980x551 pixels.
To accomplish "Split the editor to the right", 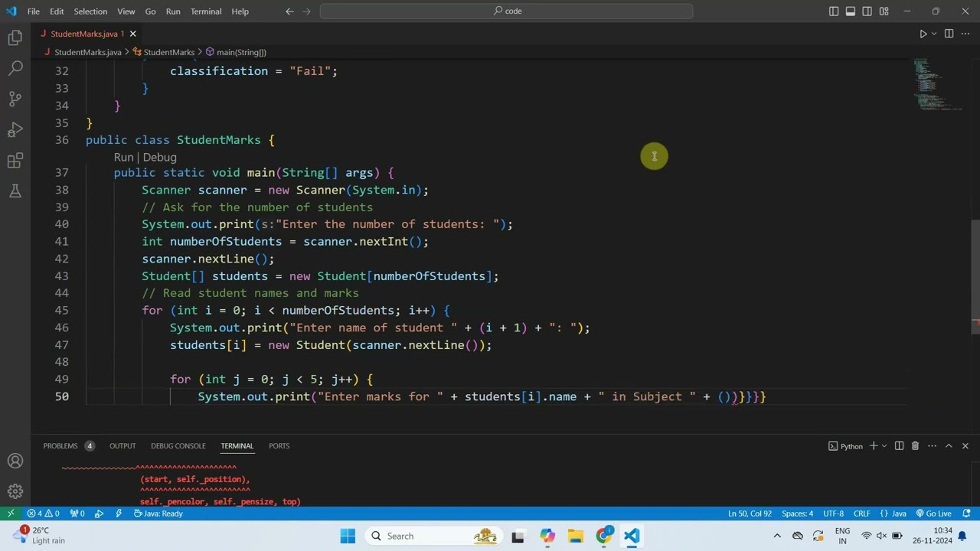I will pyautogui.click(x=949, y=34).
